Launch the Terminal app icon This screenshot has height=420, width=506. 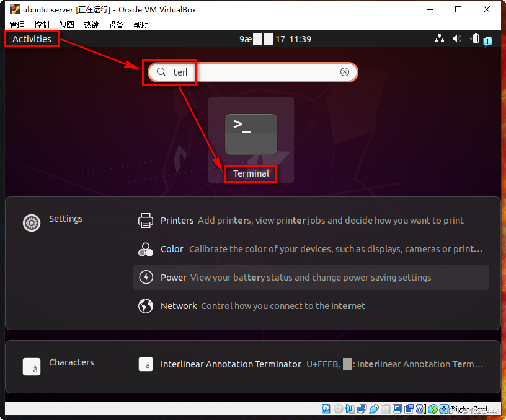click(x=251, y=134)
